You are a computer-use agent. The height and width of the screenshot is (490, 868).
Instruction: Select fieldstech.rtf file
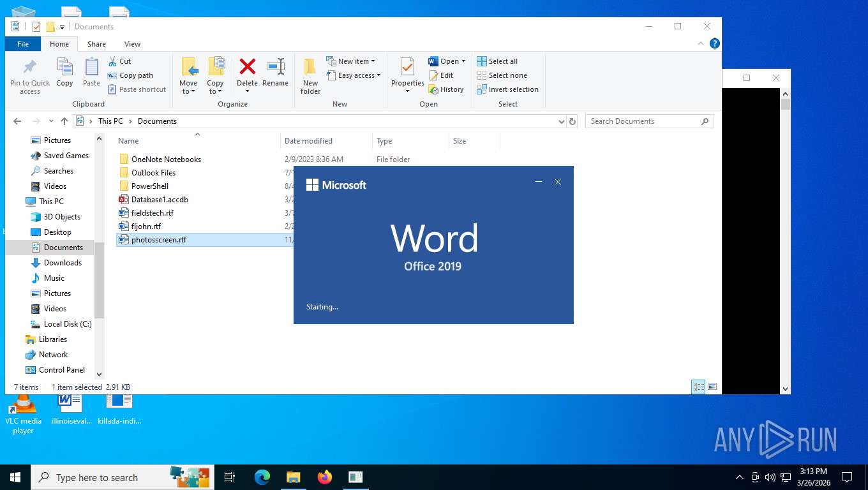click(152, 213)
